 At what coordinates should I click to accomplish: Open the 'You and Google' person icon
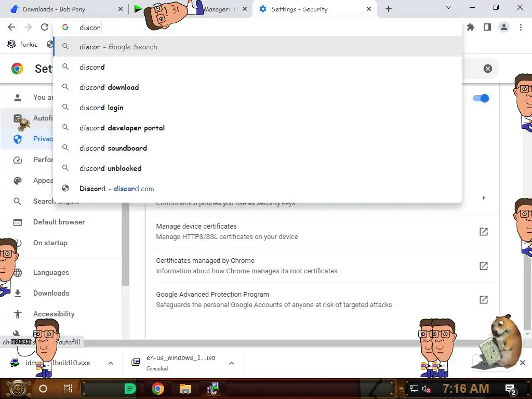(x=18, y=98)
